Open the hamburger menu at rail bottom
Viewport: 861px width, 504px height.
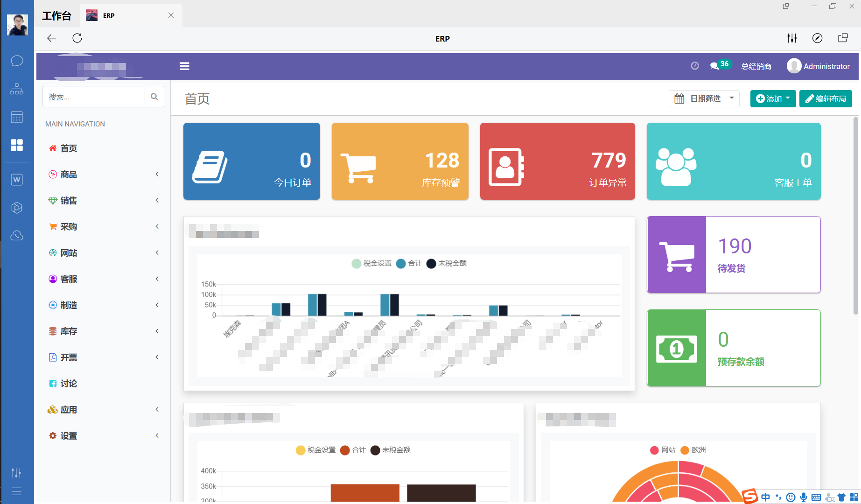(x=16, y=491)
